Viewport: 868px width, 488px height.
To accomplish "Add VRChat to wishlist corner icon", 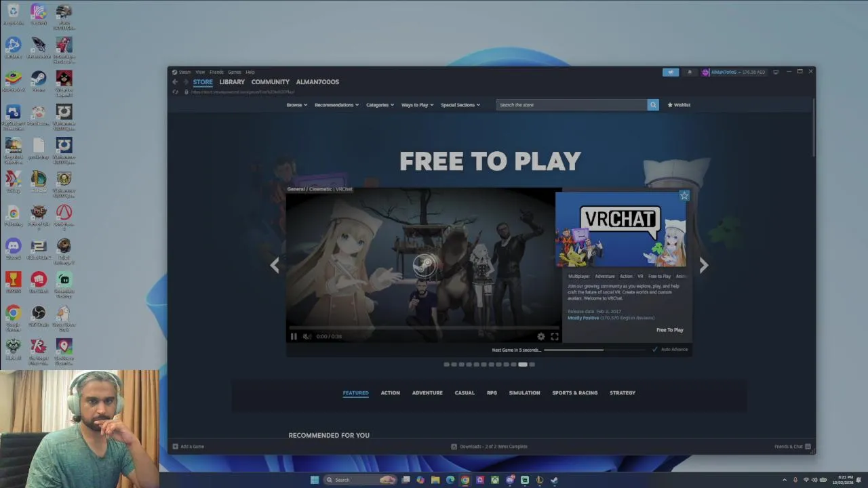I will tap(684, 196).
